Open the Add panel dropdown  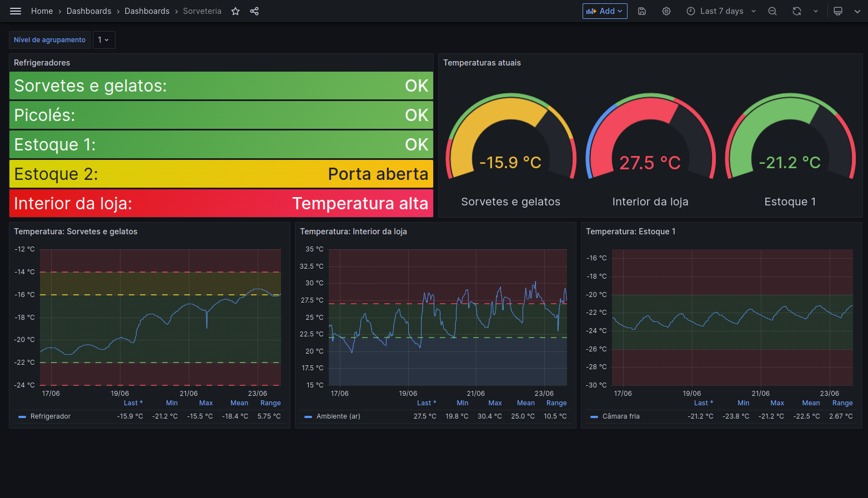click(x=605, y=11)
